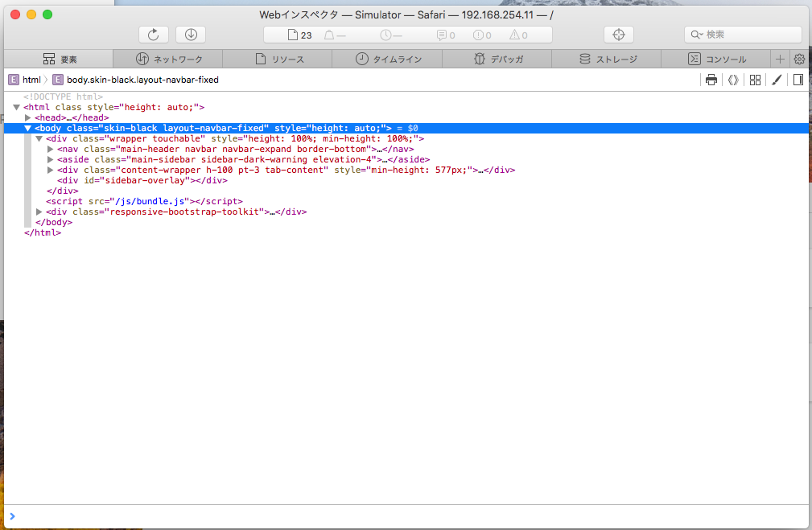Toggle paint flashing brush icon
The height and width of the screenshot is (530, 812).
(777, 80)
